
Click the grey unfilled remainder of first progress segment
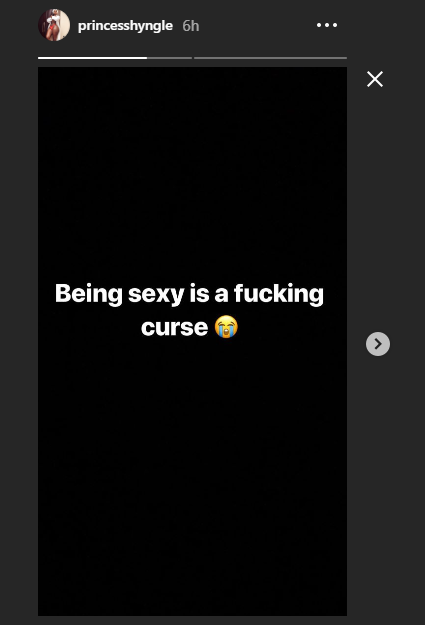[169, 58]
